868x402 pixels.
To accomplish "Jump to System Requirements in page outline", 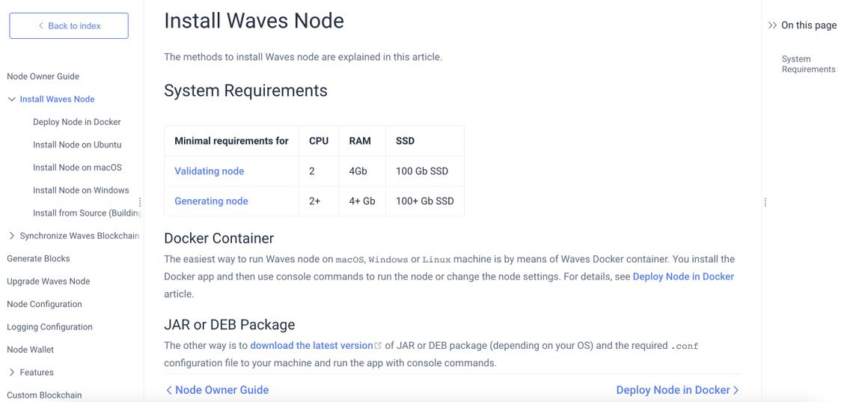I will click(809, 64).
